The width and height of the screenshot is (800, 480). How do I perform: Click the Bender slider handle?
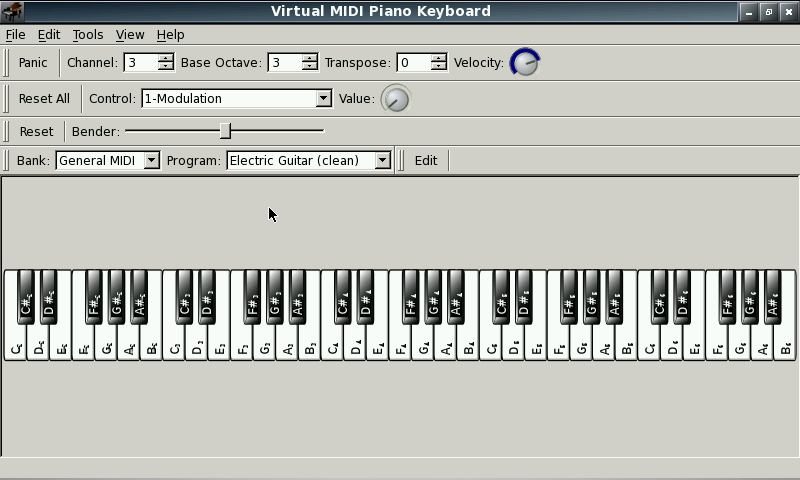225,131
